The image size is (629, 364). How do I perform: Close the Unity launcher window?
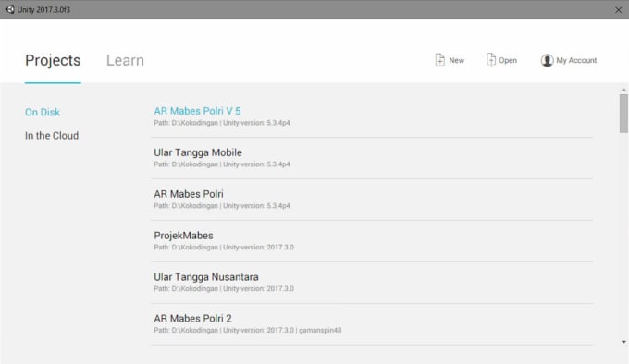pyautogui.click(x=618, y=10)
